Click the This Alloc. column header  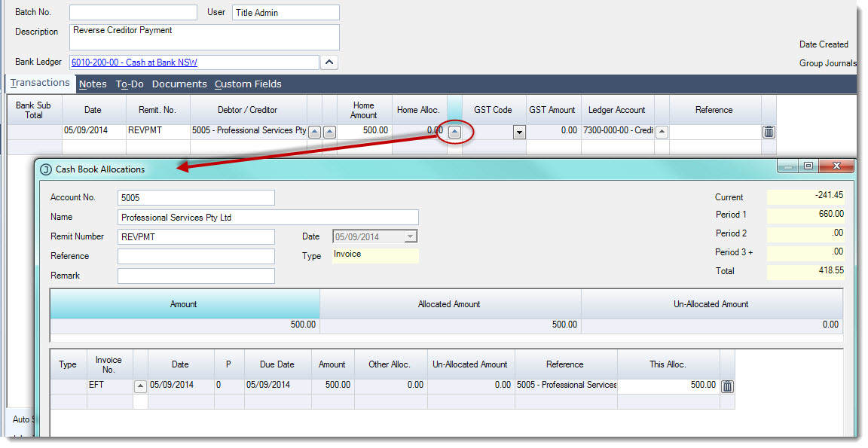(x=668, y=364)
